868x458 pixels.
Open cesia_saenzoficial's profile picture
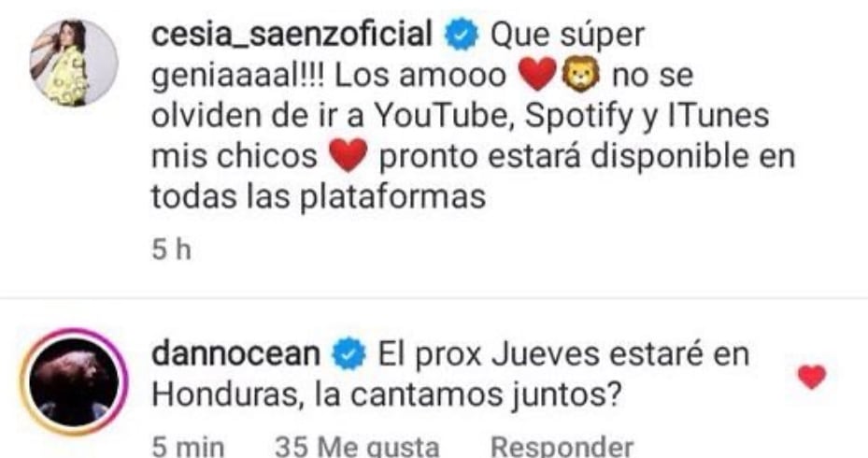pyautogui.click(x=74, y=63)
